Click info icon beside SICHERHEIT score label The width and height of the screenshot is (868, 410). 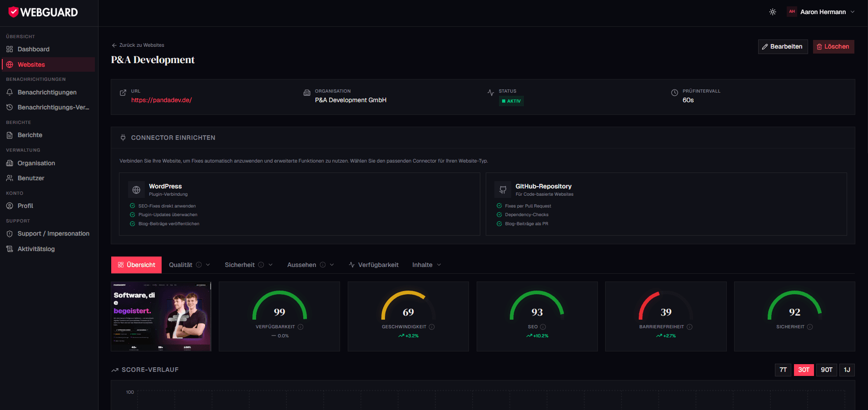click(810, 327)
